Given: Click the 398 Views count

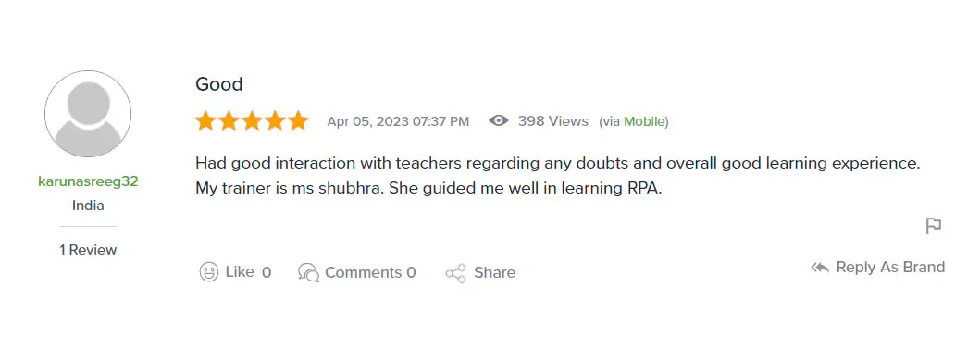Looking at the screenshot, I should point(553,121).
